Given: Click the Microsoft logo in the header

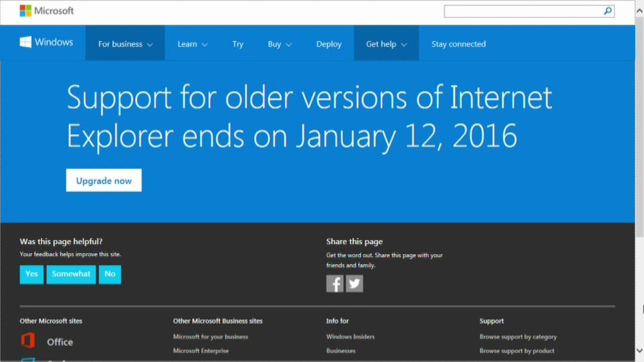Looking at the screenshot, I should pyautogui.click(x=46, y=11).
